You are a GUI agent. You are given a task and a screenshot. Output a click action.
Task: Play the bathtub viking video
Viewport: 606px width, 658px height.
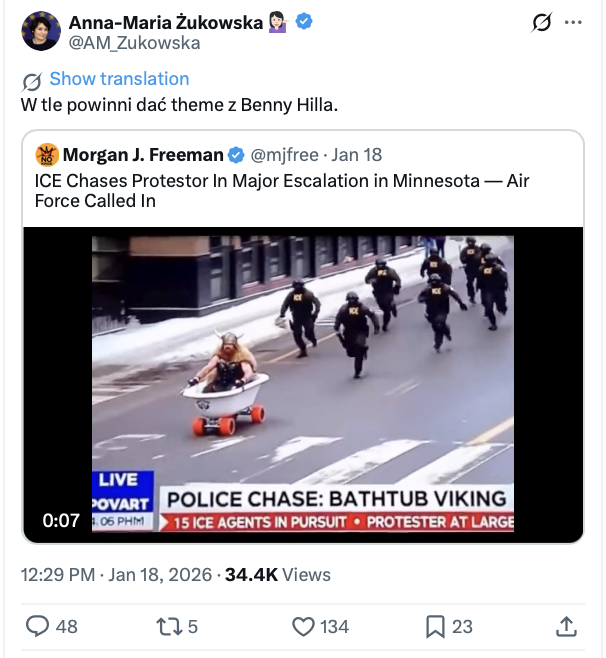[303, 385]
